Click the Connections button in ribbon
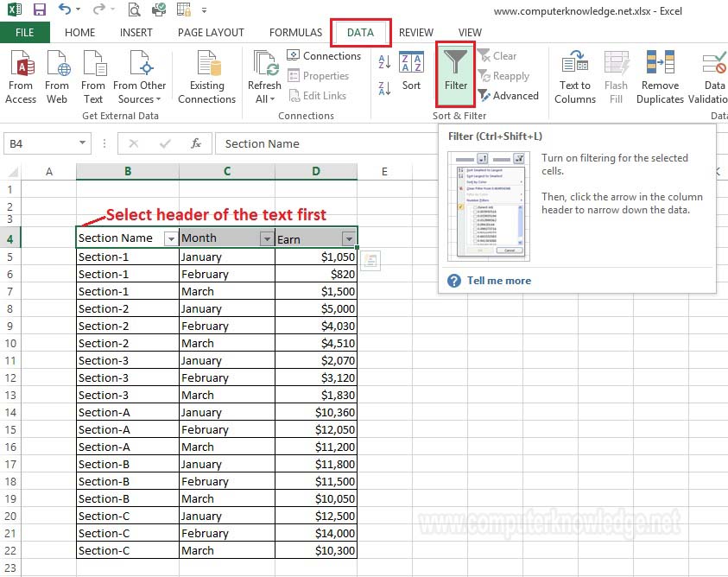This screenshot has width=728, height=577. click(324, 56)
